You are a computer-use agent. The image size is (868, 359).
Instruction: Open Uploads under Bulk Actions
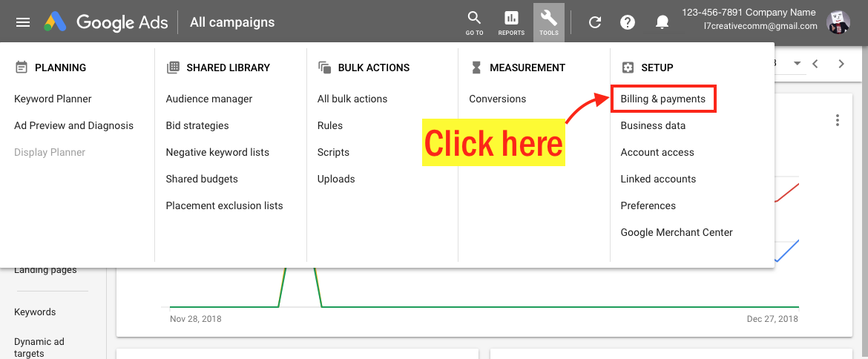click(336, 179)
